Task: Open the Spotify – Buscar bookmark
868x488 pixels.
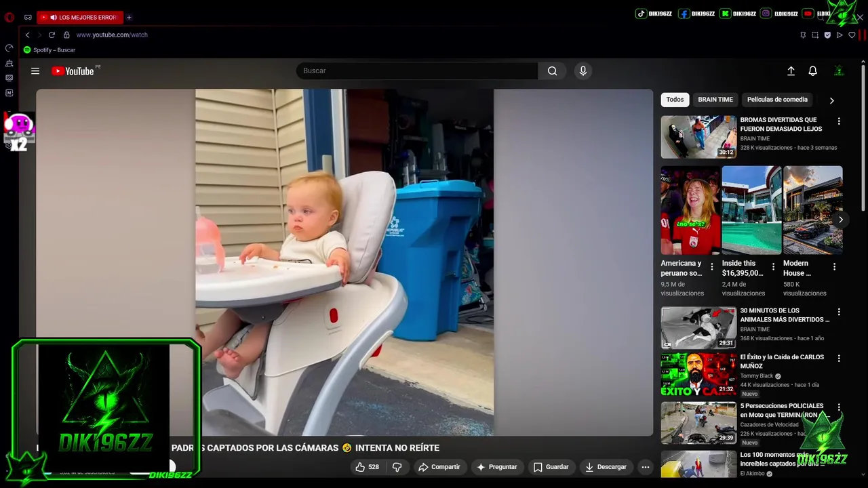Action: point(50,50)
